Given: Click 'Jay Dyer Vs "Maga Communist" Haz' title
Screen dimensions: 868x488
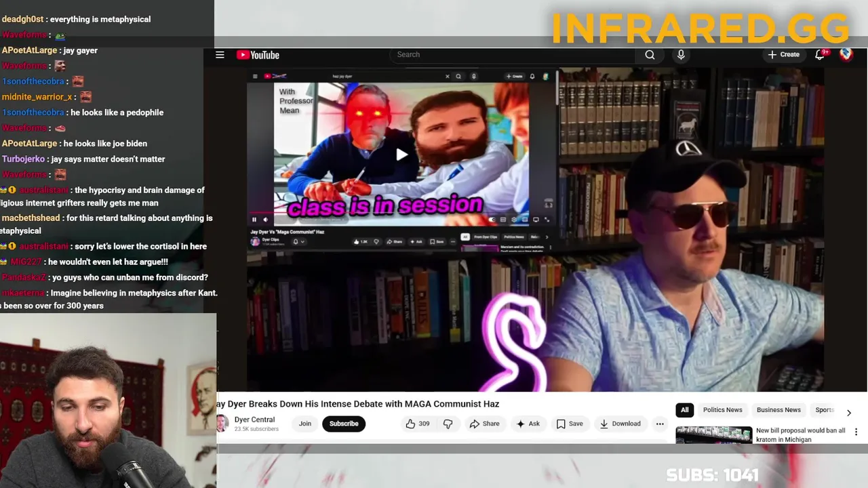Looking at the screenshot, I should (288, 232).
